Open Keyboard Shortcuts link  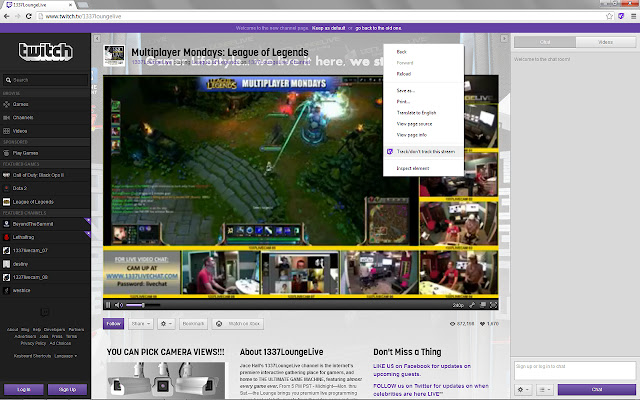(x=32, y=356)
